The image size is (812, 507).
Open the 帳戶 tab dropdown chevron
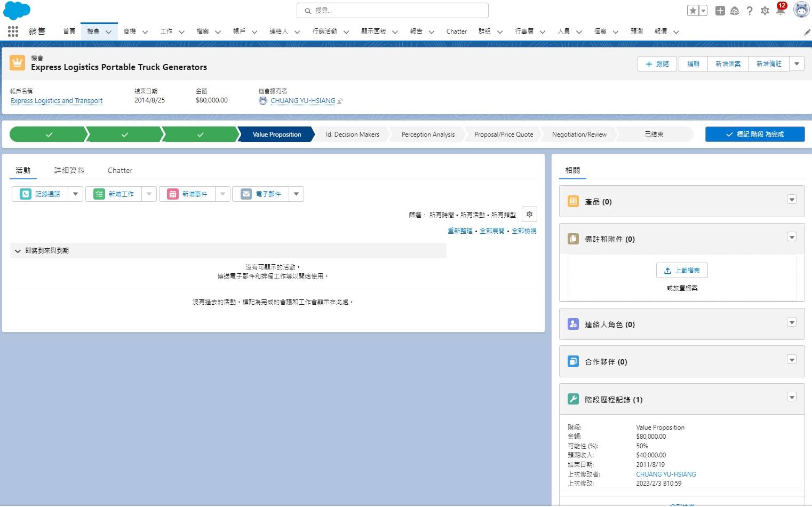[x=254, y=32]
